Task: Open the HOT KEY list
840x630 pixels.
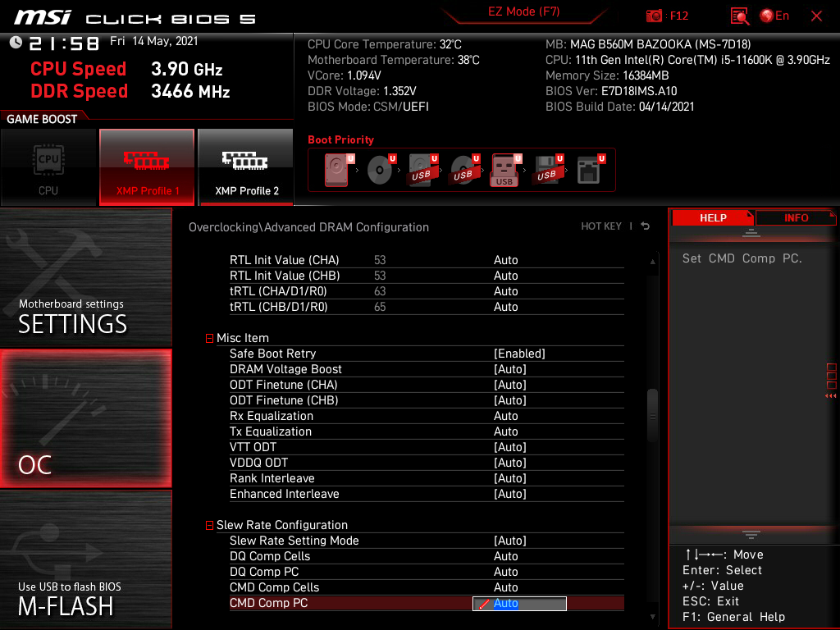Action: click(x=601, y=226)
